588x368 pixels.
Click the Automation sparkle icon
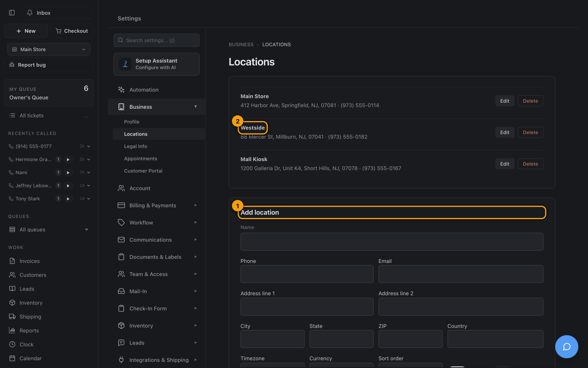point(121,90)
